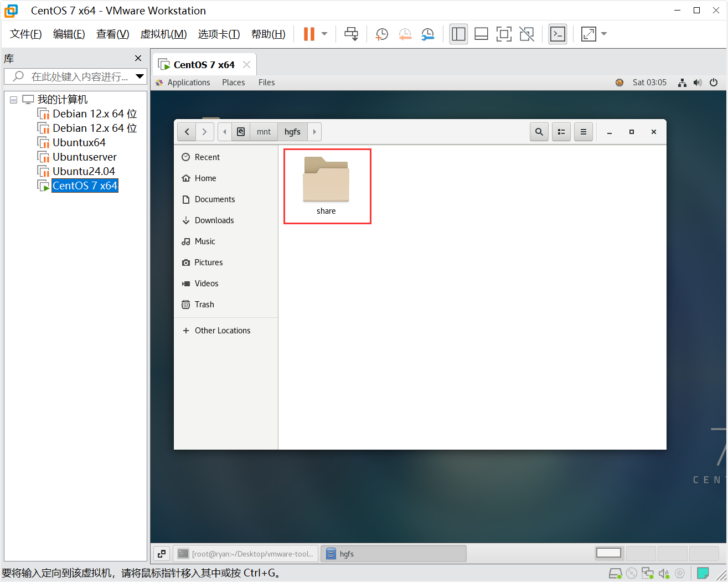Search files in the hgfs folder
The height and width of the screenshot is (582, 728).
click(x=539, y=132)
